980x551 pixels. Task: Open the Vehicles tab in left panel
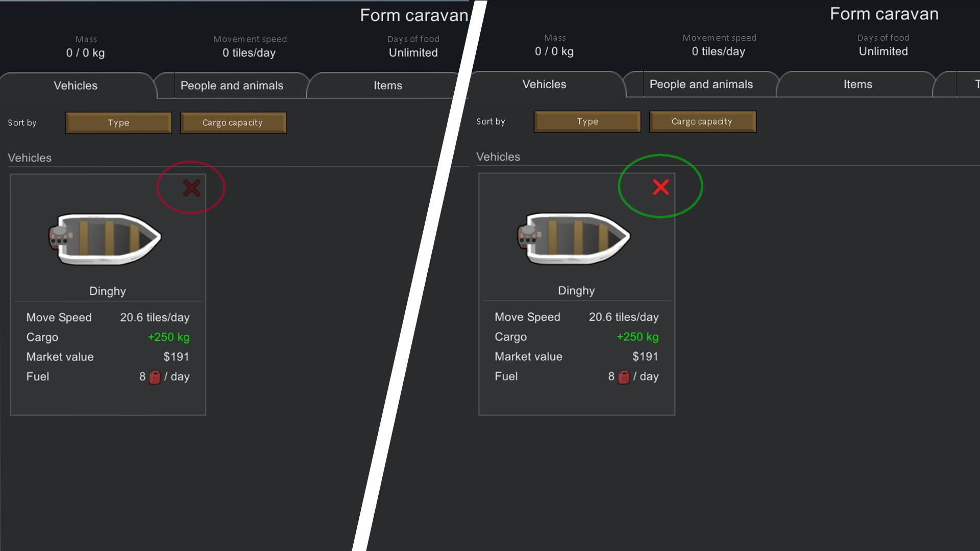click(76, 86)
